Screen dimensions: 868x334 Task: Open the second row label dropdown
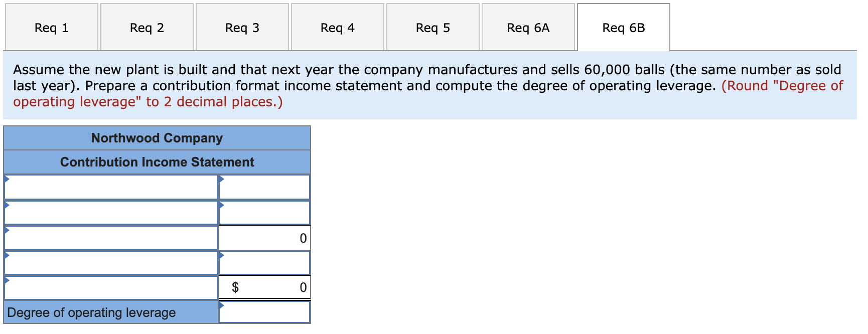(7, 204)
